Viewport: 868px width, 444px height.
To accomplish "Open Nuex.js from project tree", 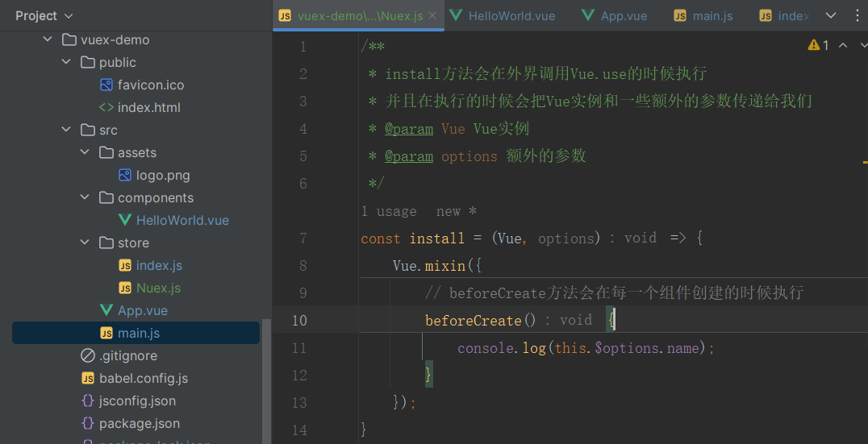I will click(158, 288).
